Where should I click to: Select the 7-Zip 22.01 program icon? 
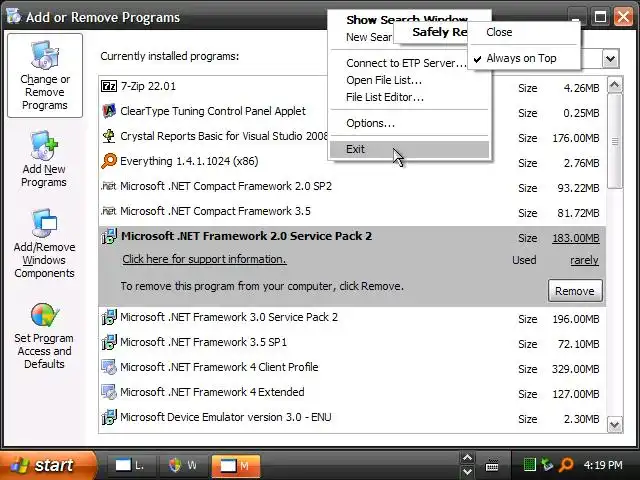tap(109, 86)
